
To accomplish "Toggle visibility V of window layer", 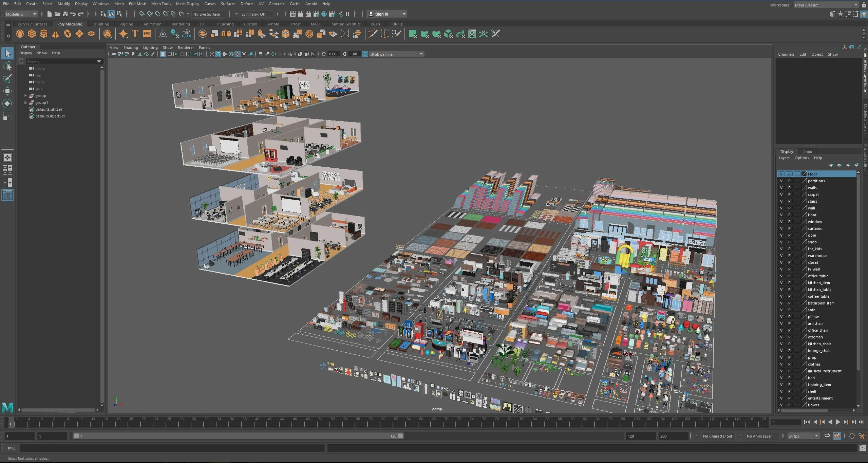I will [781, 222].
